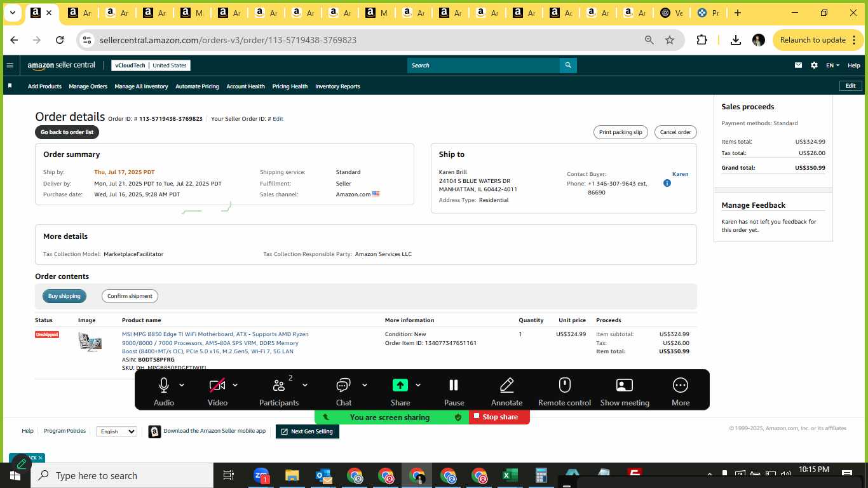Open the Seller Central hamburger menu
This screenshot has height=488, width=868.
click(x=10, y=65)
